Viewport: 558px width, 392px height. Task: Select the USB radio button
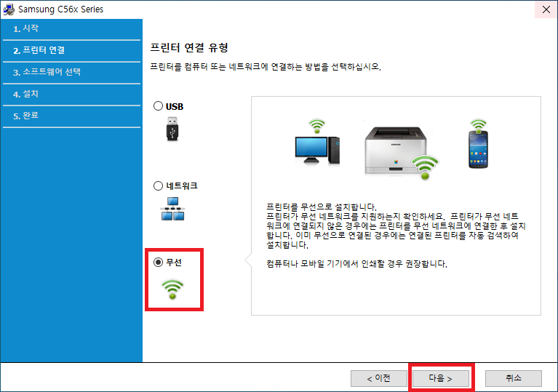(159, 106)
